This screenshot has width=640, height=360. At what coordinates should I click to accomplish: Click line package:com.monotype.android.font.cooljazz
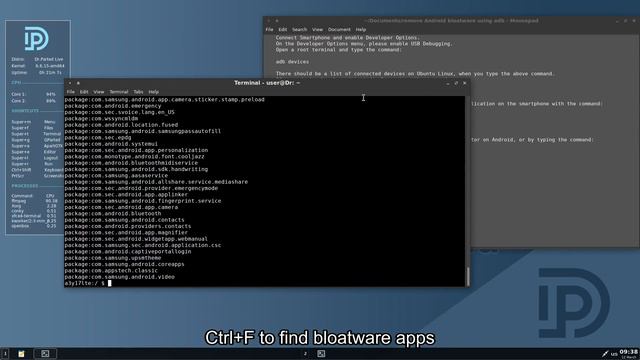tap(134, 157)
